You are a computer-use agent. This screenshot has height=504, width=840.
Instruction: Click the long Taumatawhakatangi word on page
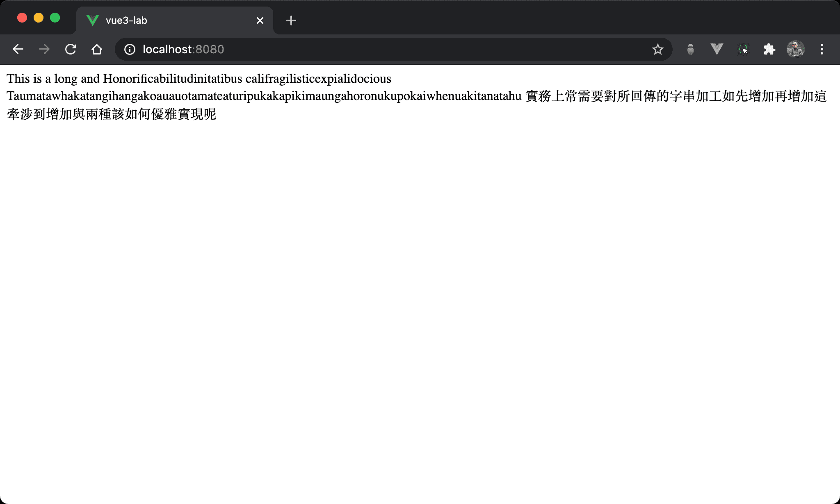point(264,96)
